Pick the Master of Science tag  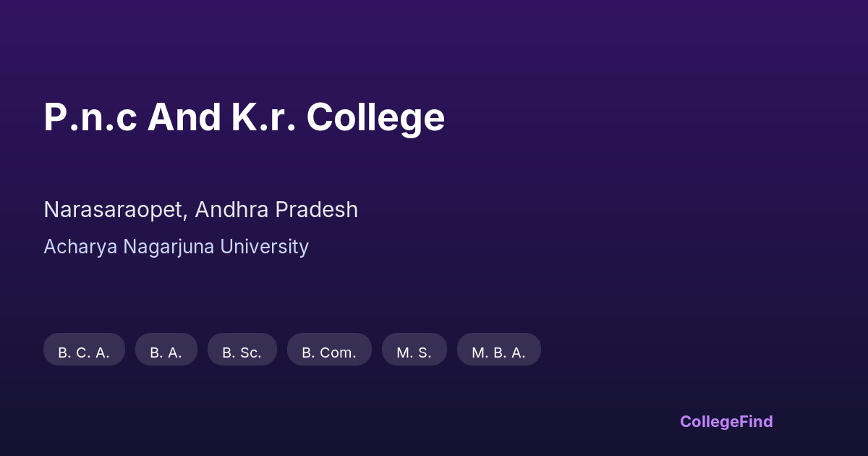pyautogui.click(x=414, y=351)
